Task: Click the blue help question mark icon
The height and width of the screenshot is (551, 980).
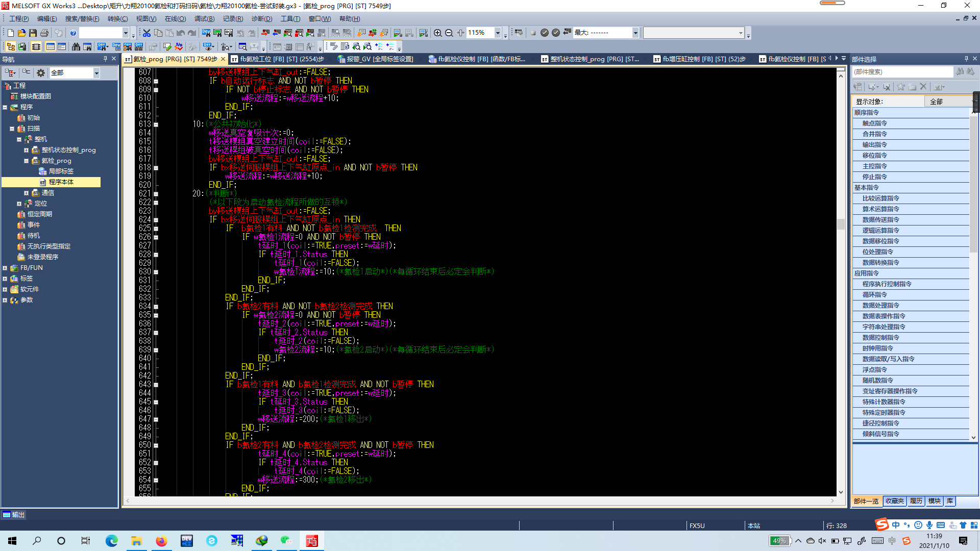Action: coord(73,33)
